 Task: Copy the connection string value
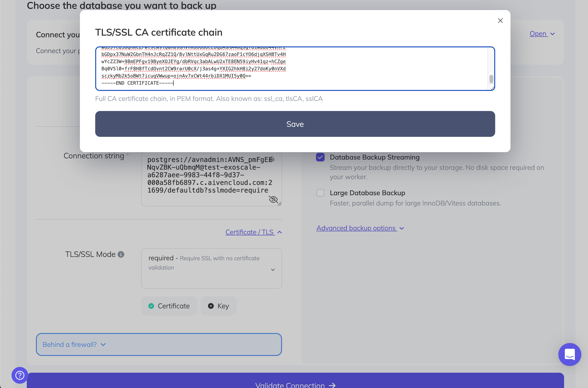tap(272, 159)
